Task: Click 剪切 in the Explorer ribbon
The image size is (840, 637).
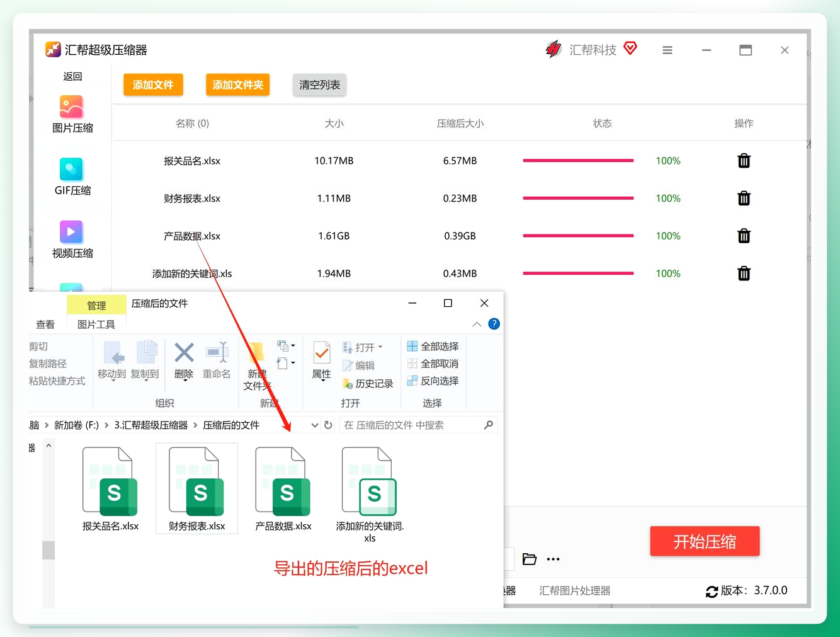Action: pos(38,347)
